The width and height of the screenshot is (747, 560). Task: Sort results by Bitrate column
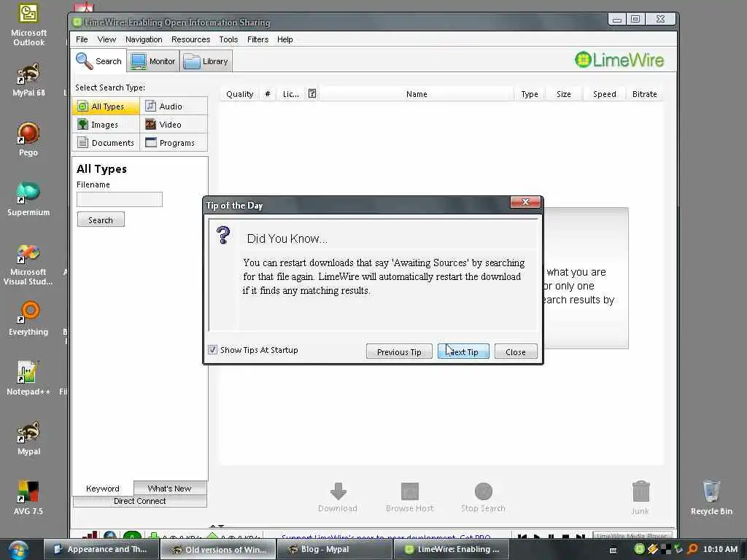pyautogui.click(x=645, y=94)
